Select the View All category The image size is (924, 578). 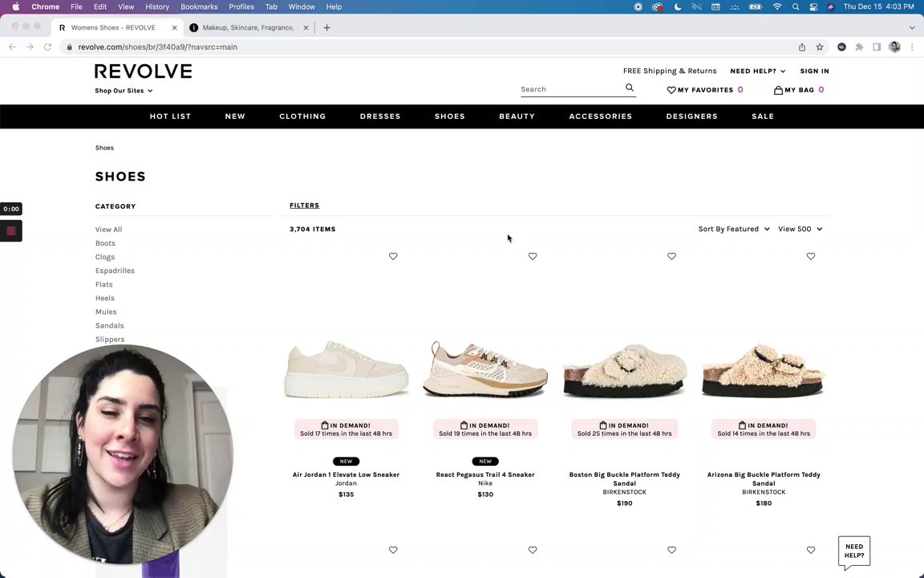click(x=108, y=230)
